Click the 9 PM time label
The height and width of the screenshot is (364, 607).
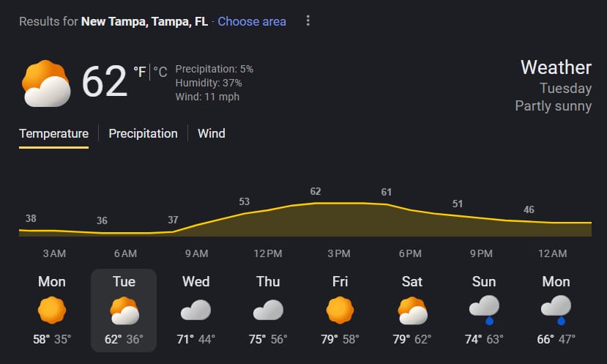tap(481, 254)
